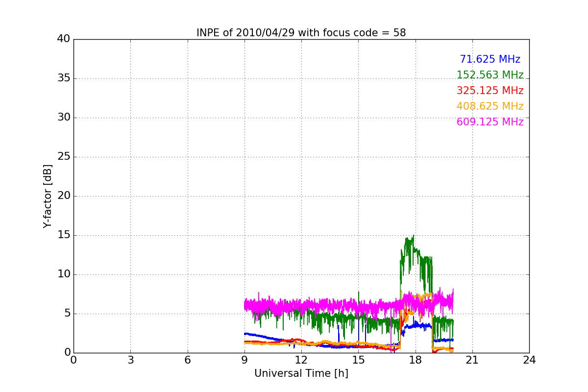Click the y-axis tick label 10
This screenshot has height=392, width=588.
64,274
